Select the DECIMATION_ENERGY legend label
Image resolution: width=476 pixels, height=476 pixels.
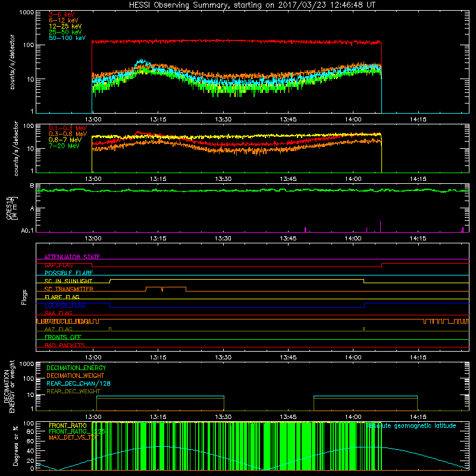76,368
